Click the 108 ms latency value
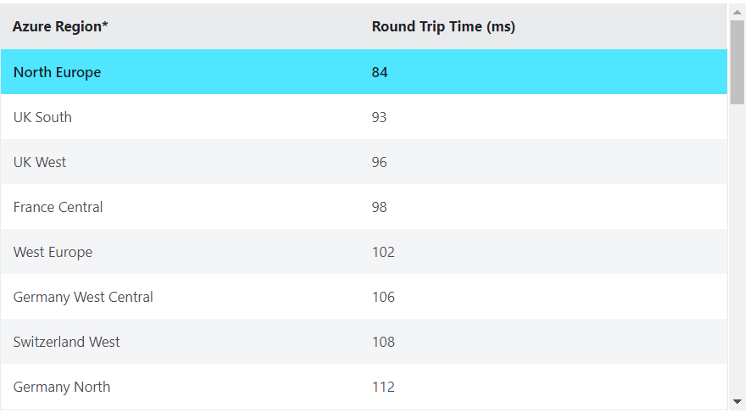750x412 pixels. coord(384,342)
